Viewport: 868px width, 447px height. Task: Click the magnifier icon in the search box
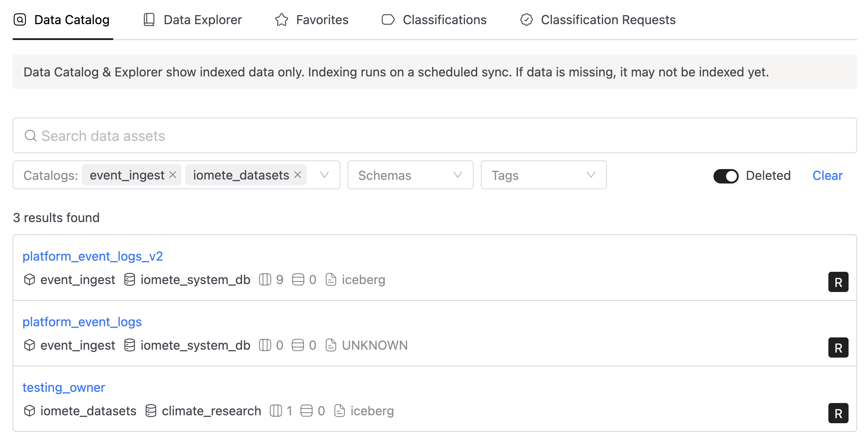click(x=30, y=136)
